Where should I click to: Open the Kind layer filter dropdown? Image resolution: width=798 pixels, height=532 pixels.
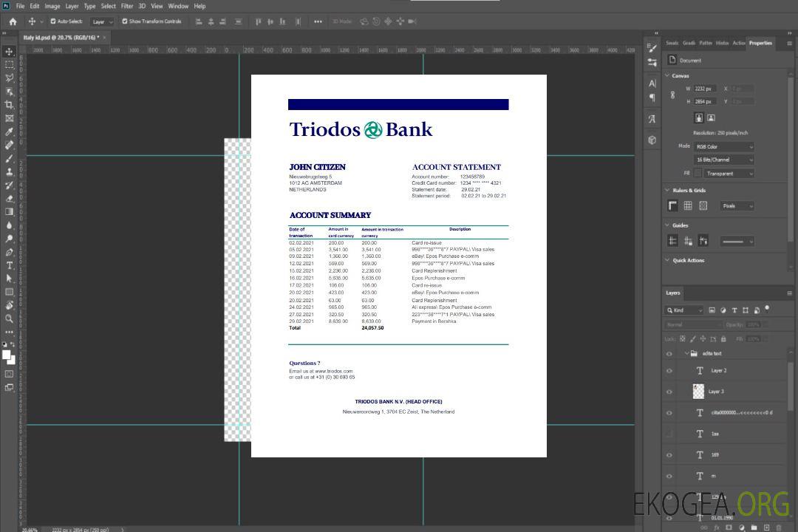684,310
